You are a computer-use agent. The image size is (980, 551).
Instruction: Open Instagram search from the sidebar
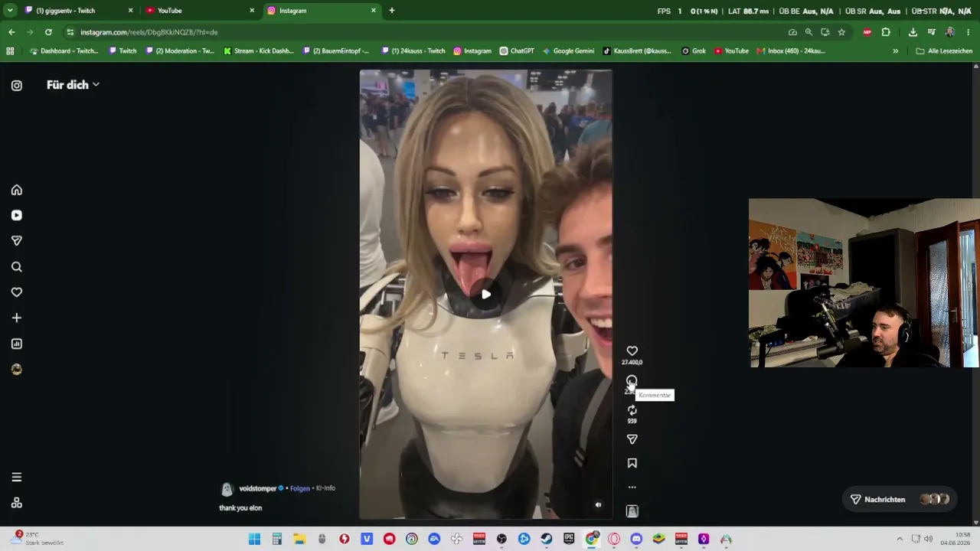click(17, 267)
